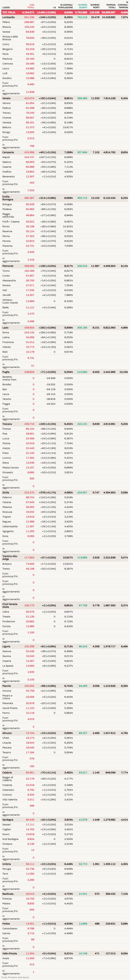The width and height of the screenshot is (130, 980).
Task: Sort by CASI TOTALI column header
Action: 30,6
